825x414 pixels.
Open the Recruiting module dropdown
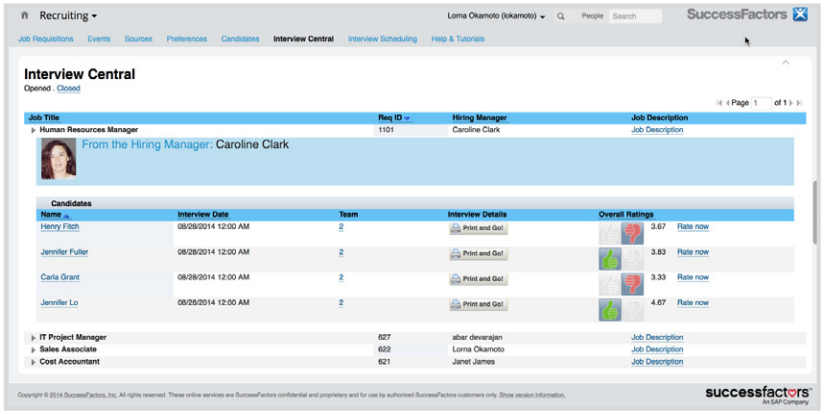[x=68, y=16]
